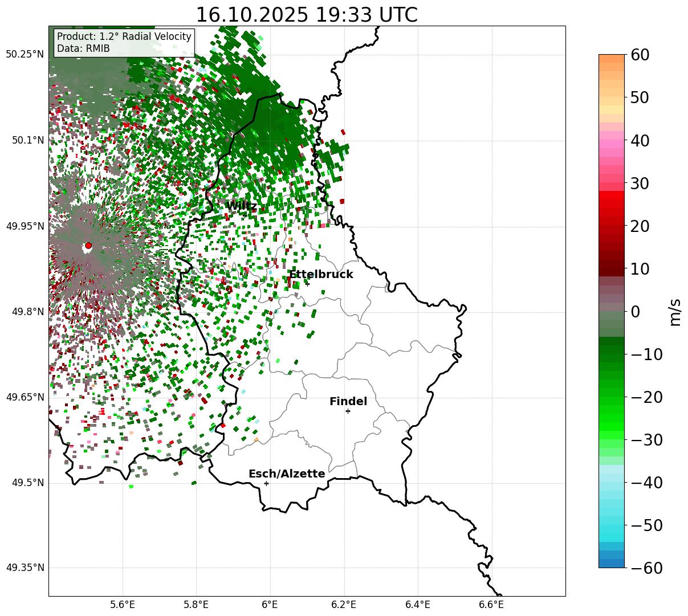Click the colorbar −20 tick label
Screen dimensions: 688x616
click(x=646, y=397)
